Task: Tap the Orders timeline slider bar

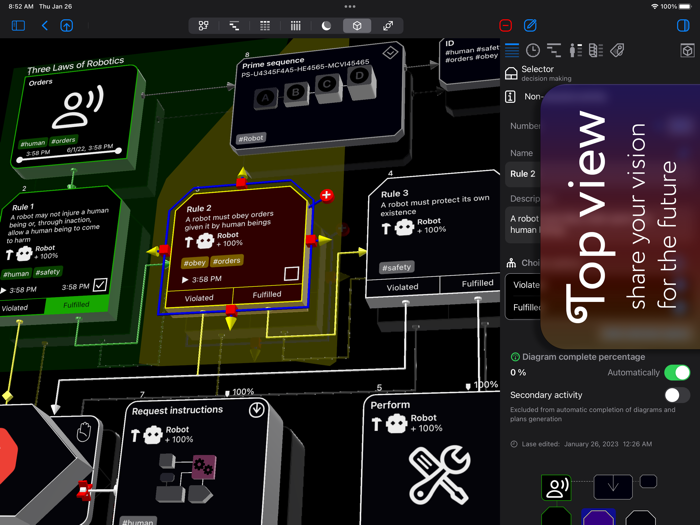Action: click(x=69, y=155)
